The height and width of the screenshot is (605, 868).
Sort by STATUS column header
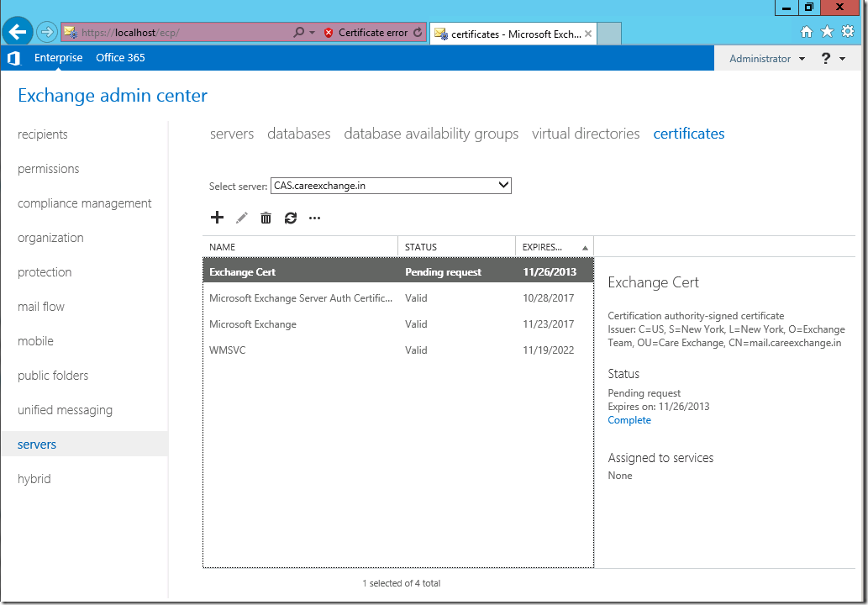pyautogui.click(x=457, y=247)
